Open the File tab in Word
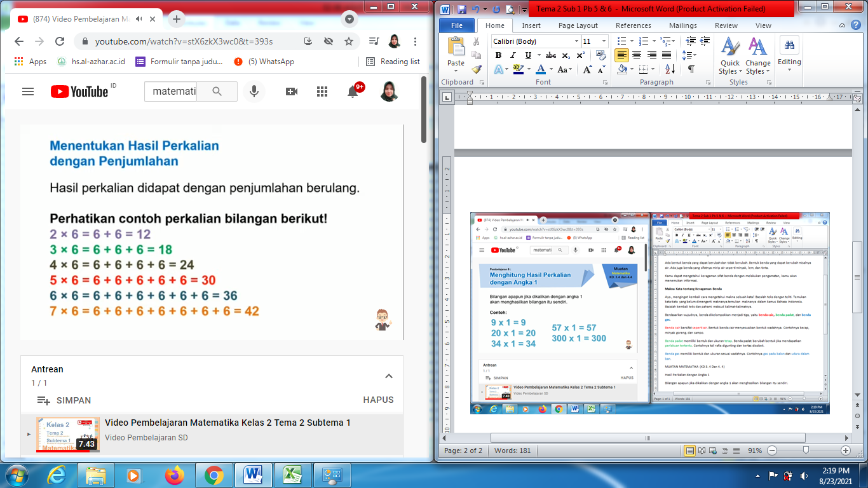The width and height of the screenshot is (868, 488). (456, 25)
